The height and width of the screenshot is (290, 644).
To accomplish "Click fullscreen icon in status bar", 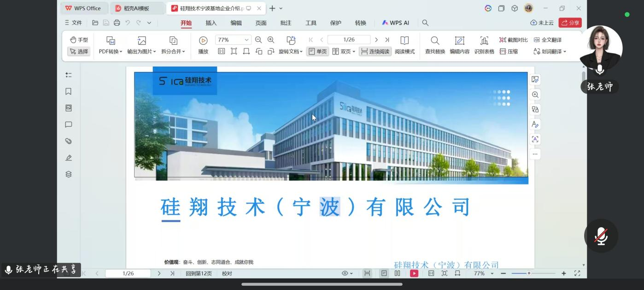I will click(x=577, y=273).
